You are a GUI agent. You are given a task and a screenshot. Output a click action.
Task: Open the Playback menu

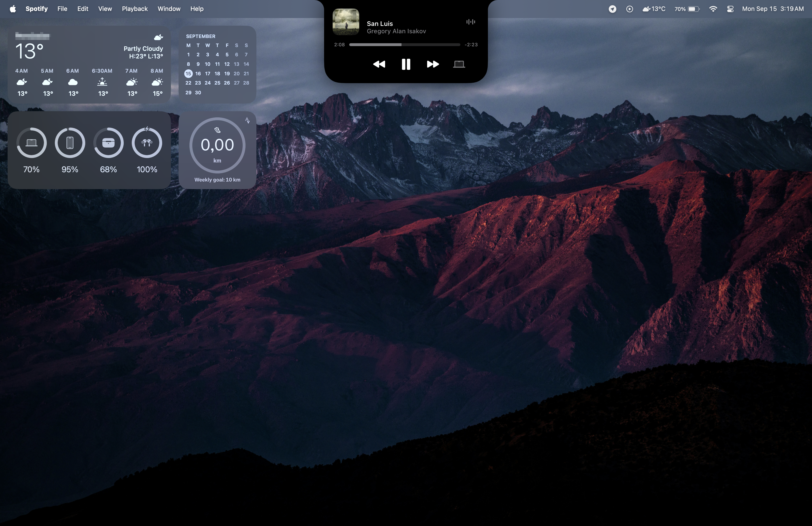point(134,9)
